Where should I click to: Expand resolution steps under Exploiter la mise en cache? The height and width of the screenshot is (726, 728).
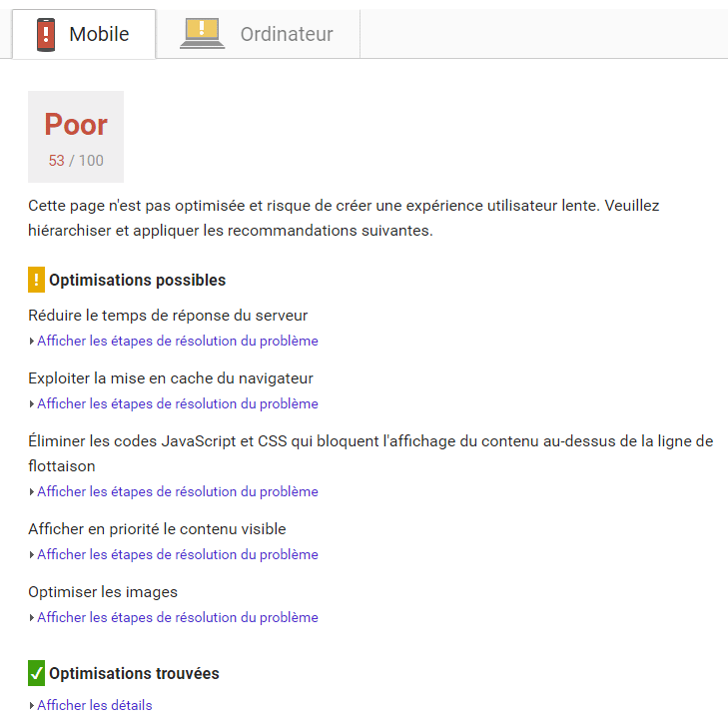click(x=177, y=403)
